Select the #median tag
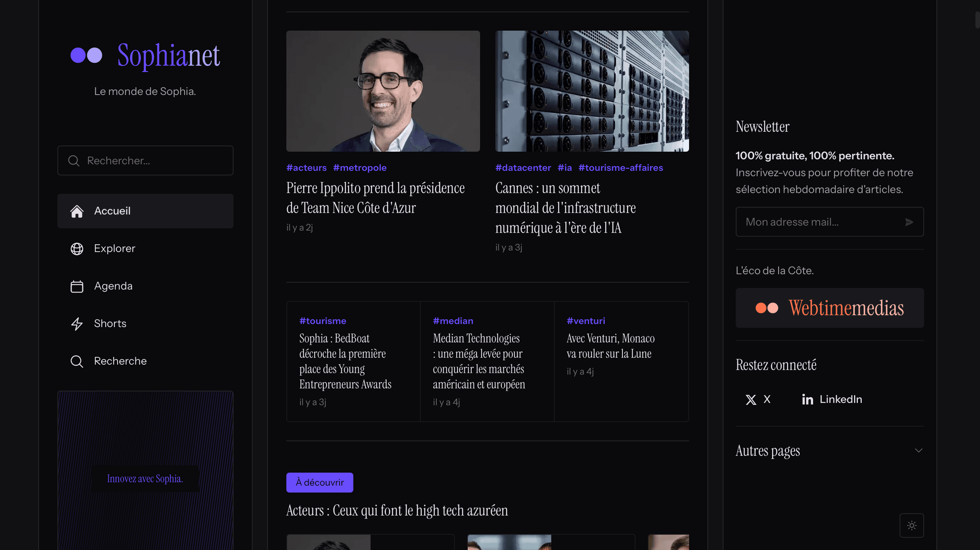 click(453, 321)
